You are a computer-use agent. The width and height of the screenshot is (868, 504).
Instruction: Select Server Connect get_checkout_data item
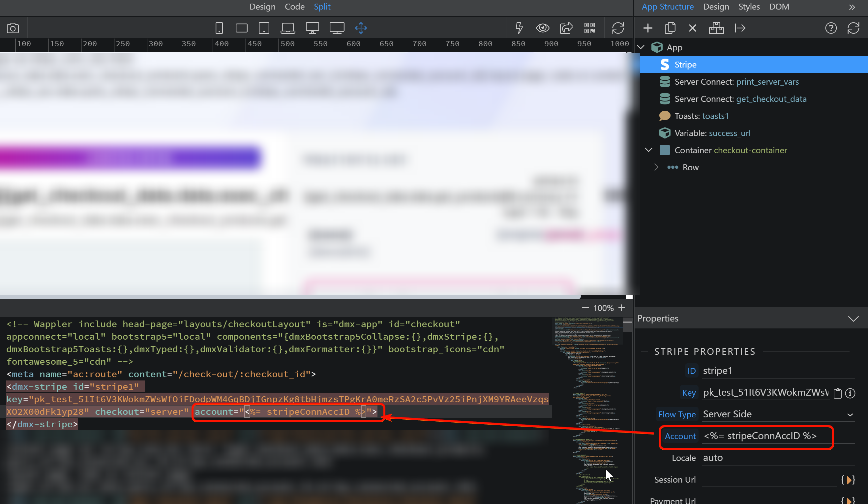740,99
